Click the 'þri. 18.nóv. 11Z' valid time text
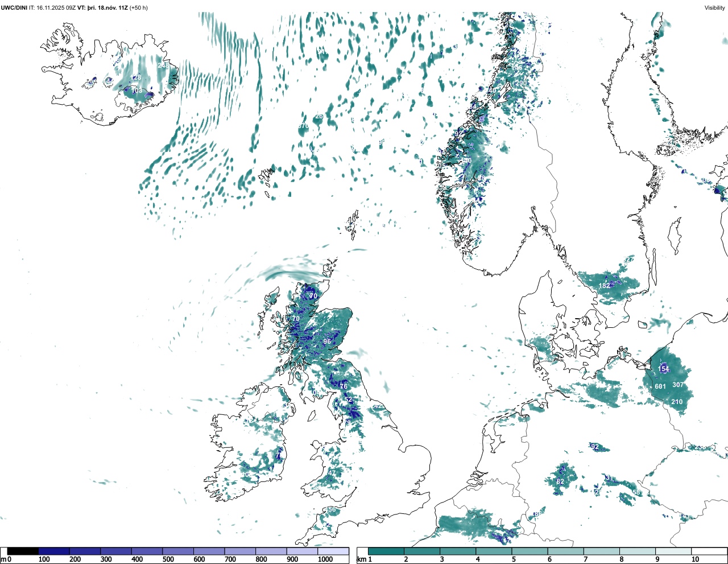728x564 pixels. click(x=107, y=7)
